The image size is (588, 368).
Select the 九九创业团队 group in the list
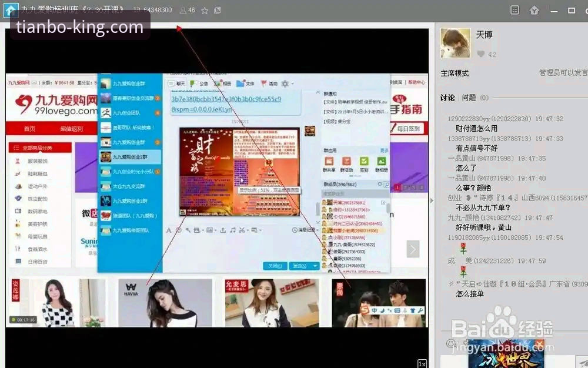130,113
